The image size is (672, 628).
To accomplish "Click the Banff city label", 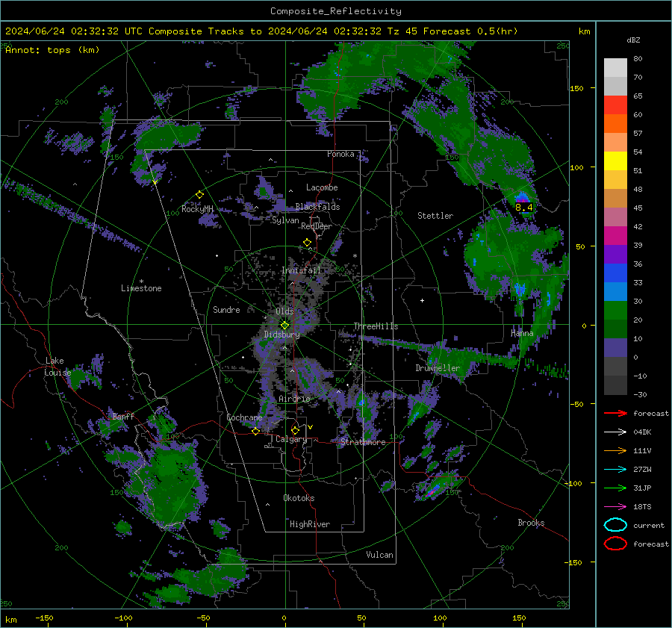I will [x=123, y=416].
